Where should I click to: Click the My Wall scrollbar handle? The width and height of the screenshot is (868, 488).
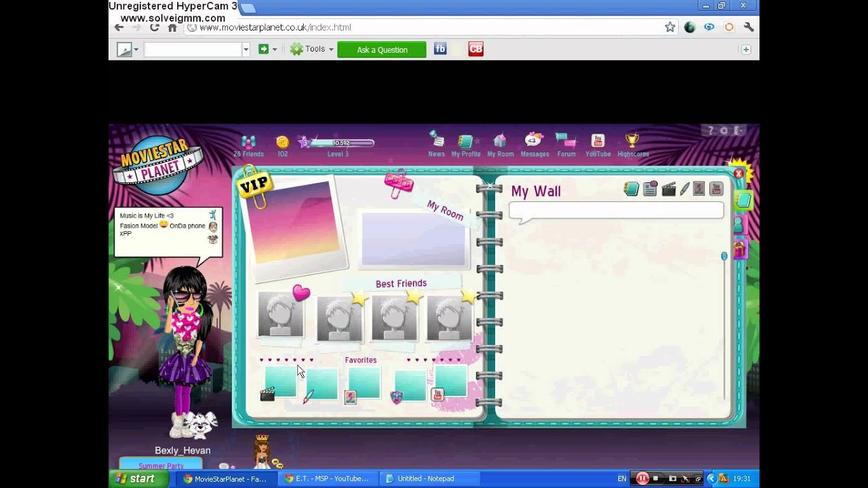pos(724,256)
